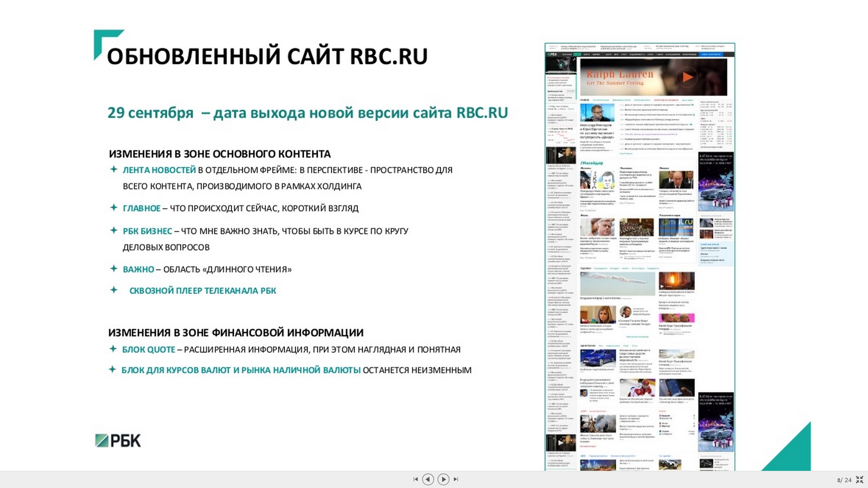Go to the first slide

coord(415,479)
